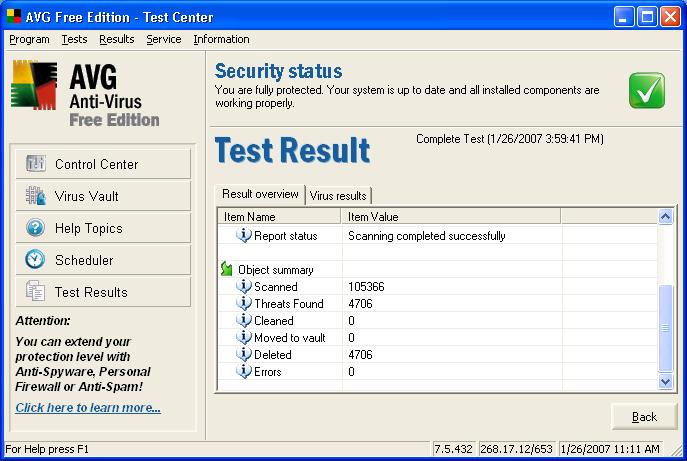This screenshot has width=687, height=461.
Task: Click the info icon beside Threats Found
Action: click(243, 304)
